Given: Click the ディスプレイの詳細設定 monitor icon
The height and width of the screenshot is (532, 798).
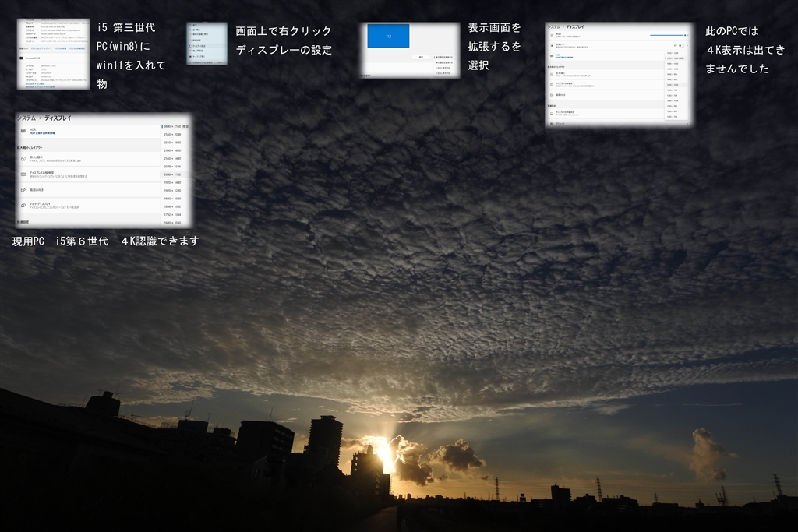Looking at the screenshot, I should click(552, 114).
